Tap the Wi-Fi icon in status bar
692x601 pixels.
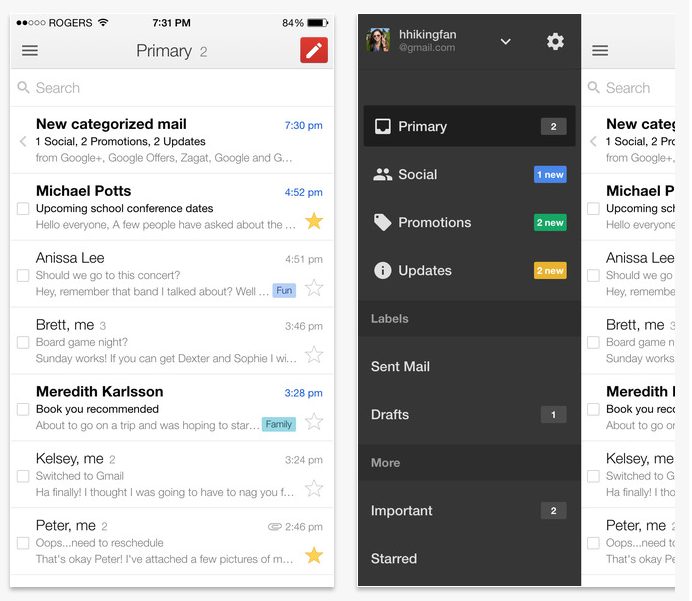tap(103, 23)
